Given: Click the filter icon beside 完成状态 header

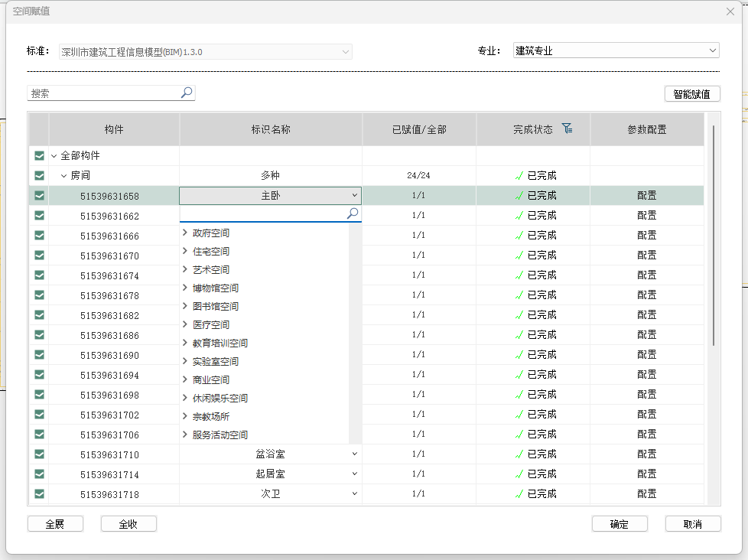Looking at the screenshot, I should [567, 129].
